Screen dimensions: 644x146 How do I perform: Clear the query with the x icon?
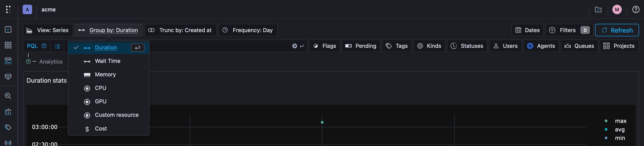295,46
